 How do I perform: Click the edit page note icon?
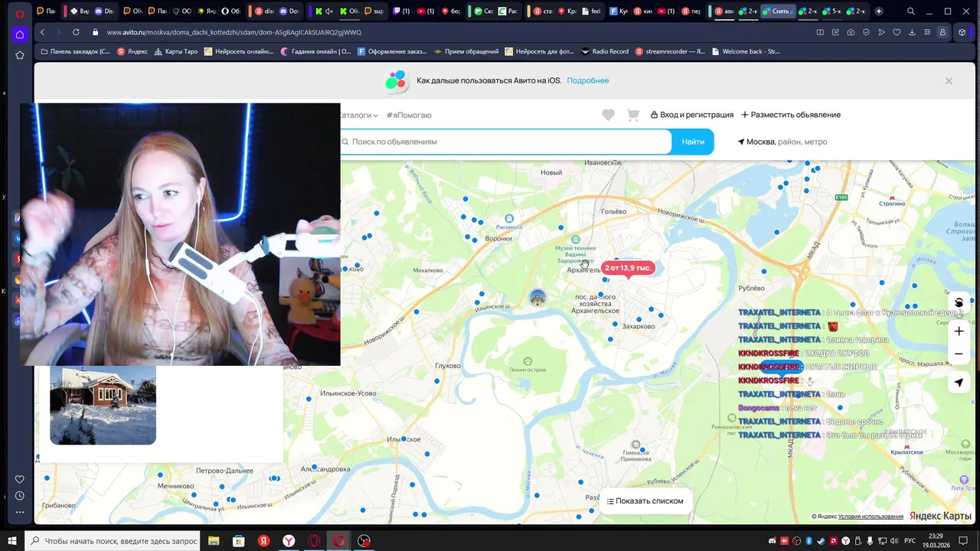tap(835, 32)
